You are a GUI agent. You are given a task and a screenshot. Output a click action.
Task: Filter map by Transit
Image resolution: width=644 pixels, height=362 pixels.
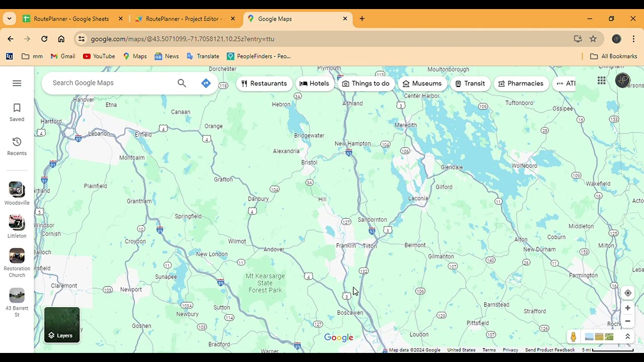(x=469, y=83)
